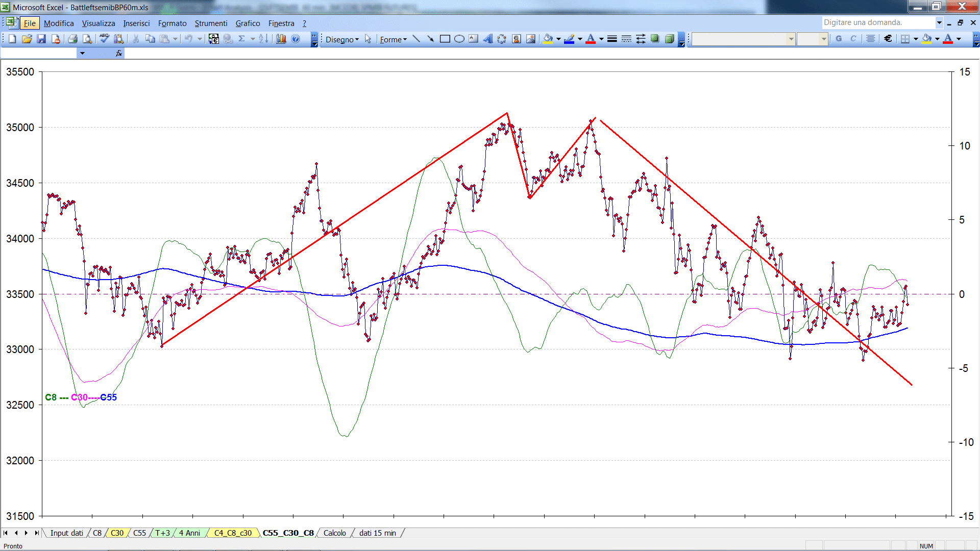Switch to the '4 Anni' sheet tab
This screenshot has height=551, width=980.
click(x=189, y=533)
